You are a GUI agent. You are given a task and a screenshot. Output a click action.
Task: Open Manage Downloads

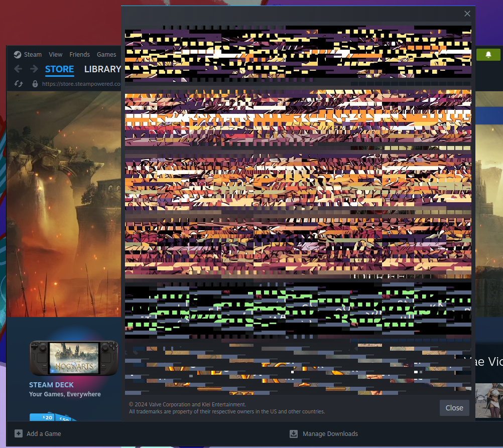[x=330, y=433]
